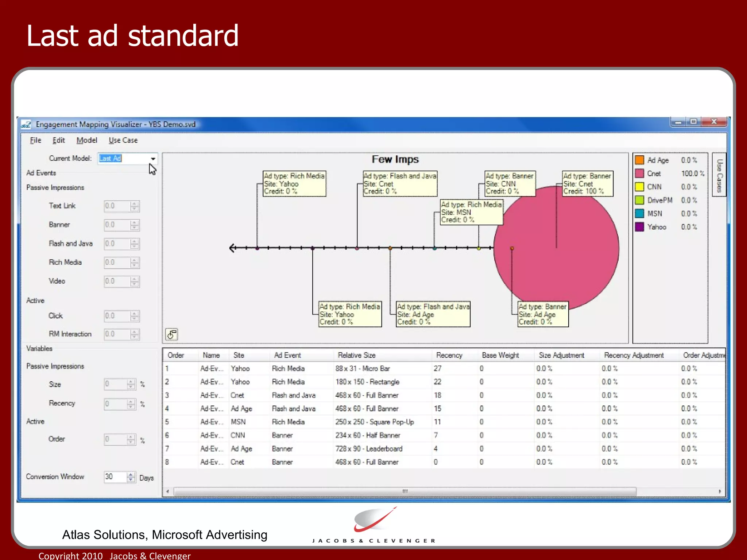Open the Use Cases vertical side tab

pos(719,175)
